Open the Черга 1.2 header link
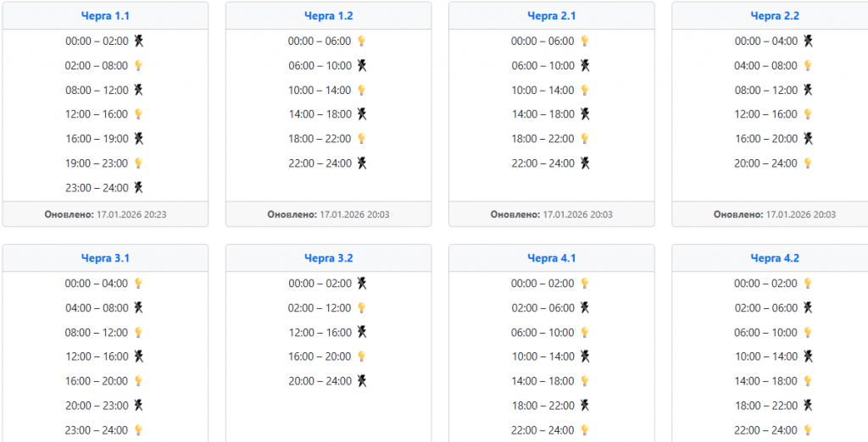Viewport: 868px width, 442px height. (328, 15)
